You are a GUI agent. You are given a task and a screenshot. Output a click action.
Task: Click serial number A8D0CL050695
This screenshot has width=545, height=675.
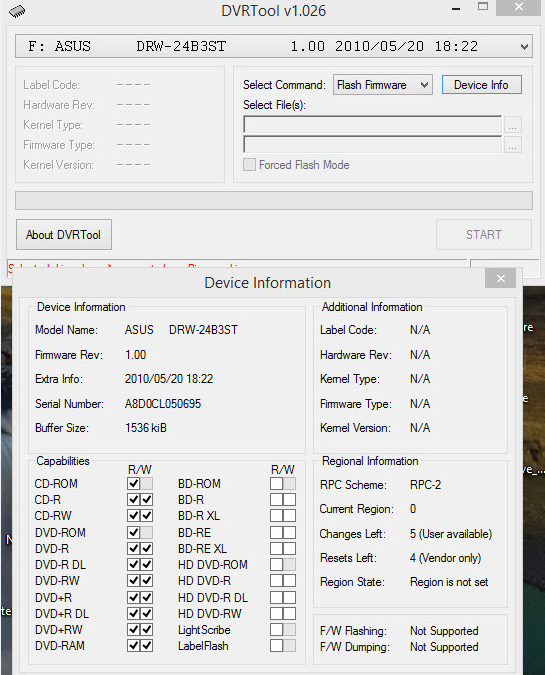click(x=163, y=404)
